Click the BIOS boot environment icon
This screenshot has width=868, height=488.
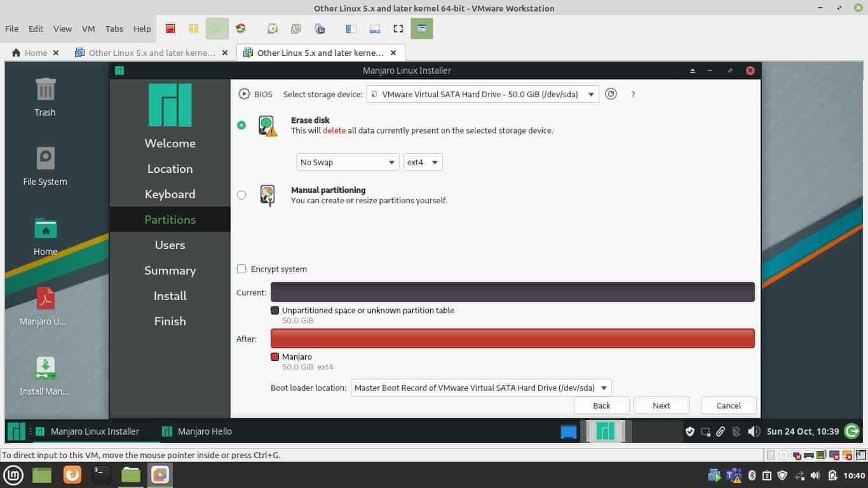pyautogui.click(x=244, y=94)
